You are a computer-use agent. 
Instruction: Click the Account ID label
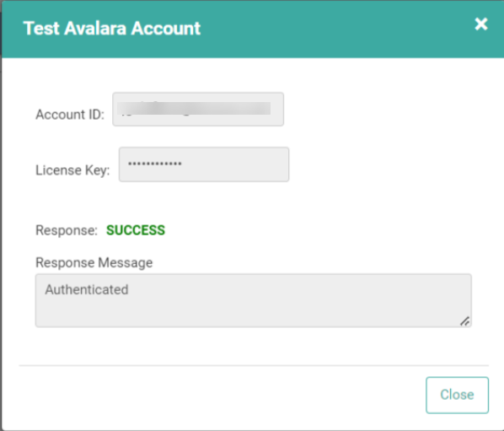tap(70, 115)
